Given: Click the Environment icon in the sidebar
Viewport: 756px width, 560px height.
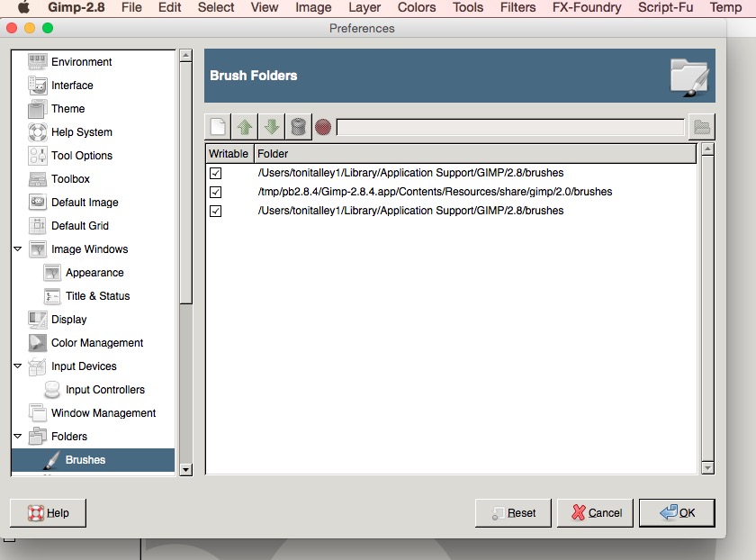Looking at the screenshot, I should (38, 62).
